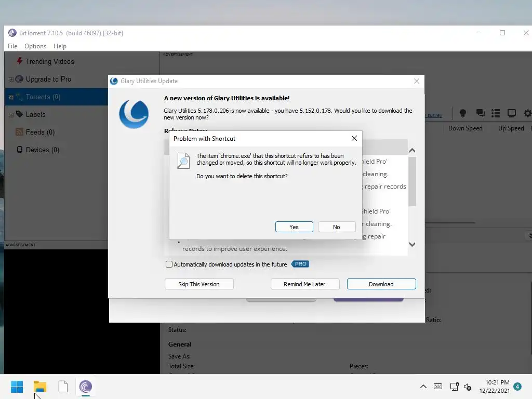
Task: Expand the Torrents tree node
Action: point(11,97)
